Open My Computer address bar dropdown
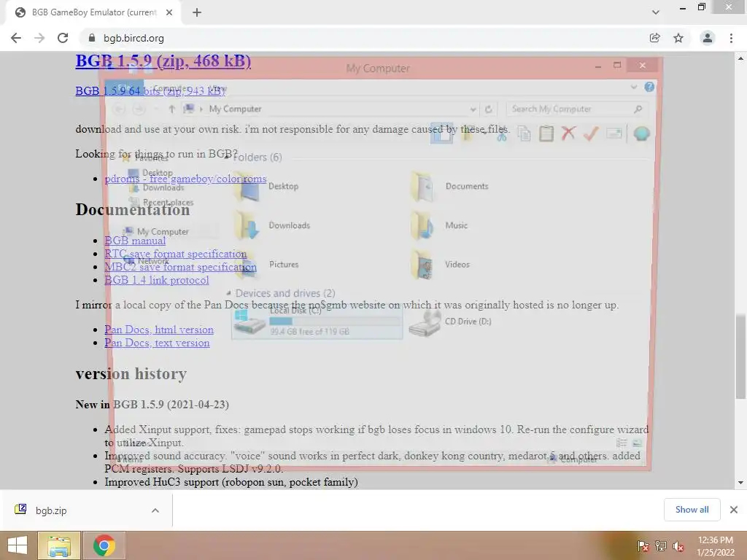747x560 pixels. (473, 109)
